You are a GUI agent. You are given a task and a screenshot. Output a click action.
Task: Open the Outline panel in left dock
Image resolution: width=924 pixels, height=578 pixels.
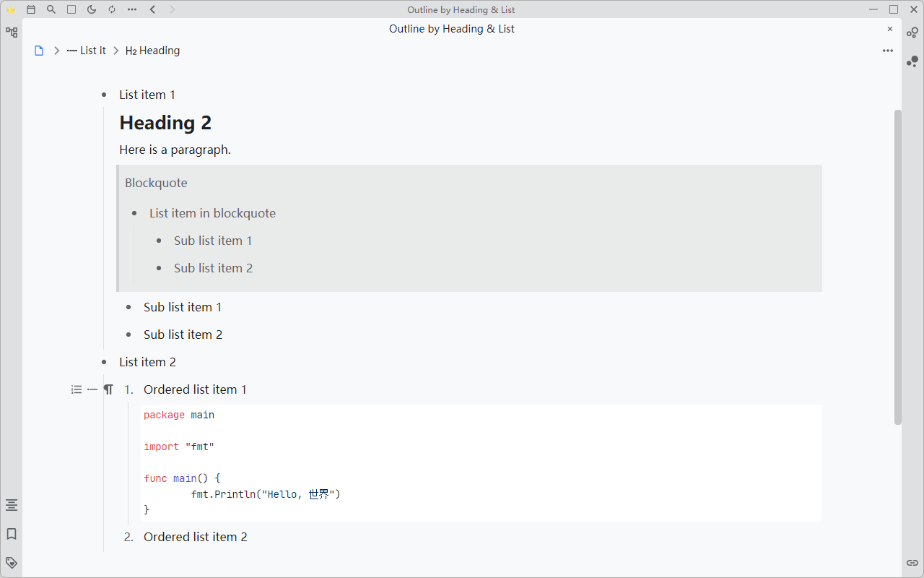tap(12, 505)
